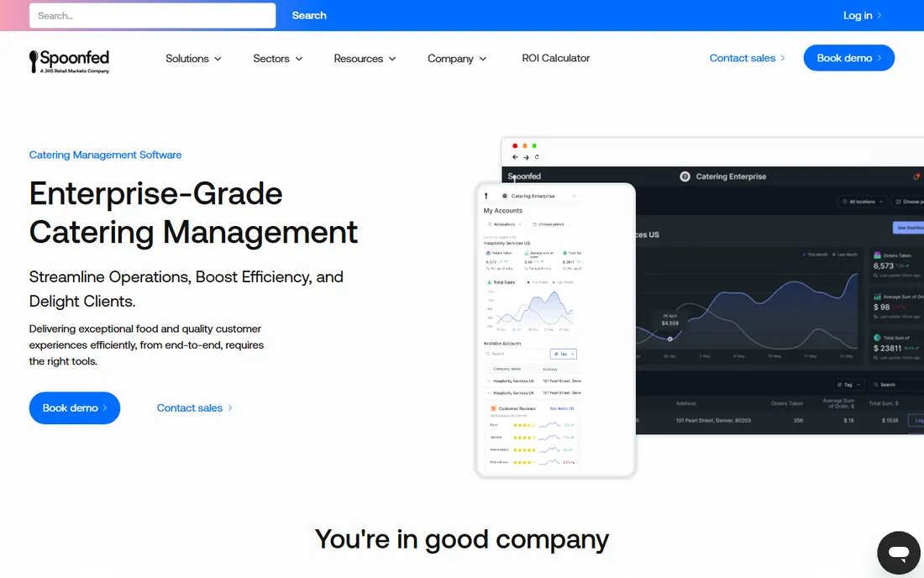Click the Tag button in the mobile mockup
Viewport: 924px width, 578px height.
pos(564,354)
